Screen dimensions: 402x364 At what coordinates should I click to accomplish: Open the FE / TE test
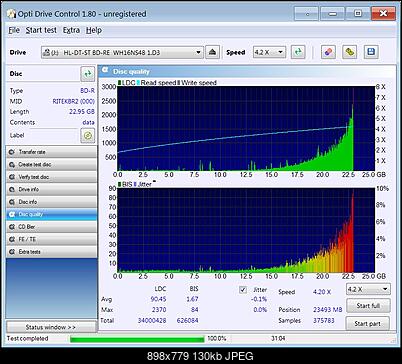click(x=51, y=239)
